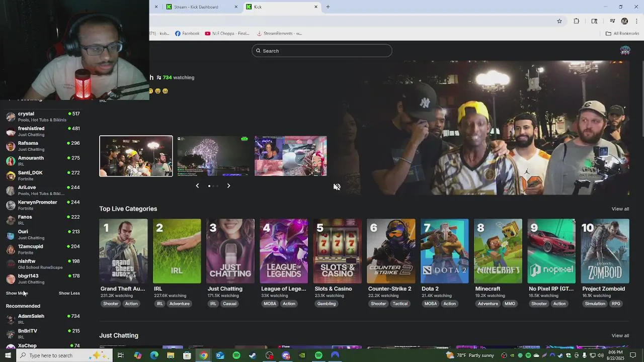The image size is (644, 362).
Task: Open the No Pixel RP category card
Action: click(551, 251)
